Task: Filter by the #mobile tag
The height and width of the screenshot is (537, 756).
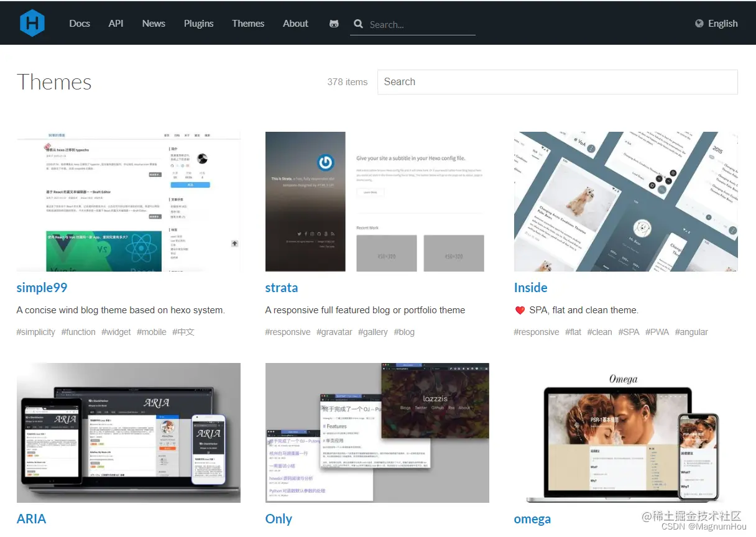Action: point(152,332)
